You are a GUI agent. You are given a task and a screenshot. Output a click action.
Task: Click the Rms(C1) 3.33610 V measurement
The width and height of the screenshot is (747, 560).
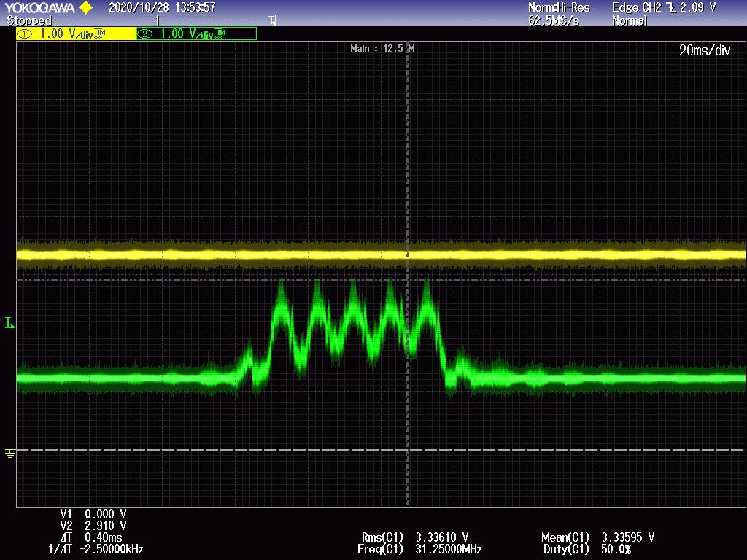[x=415, y=537]
